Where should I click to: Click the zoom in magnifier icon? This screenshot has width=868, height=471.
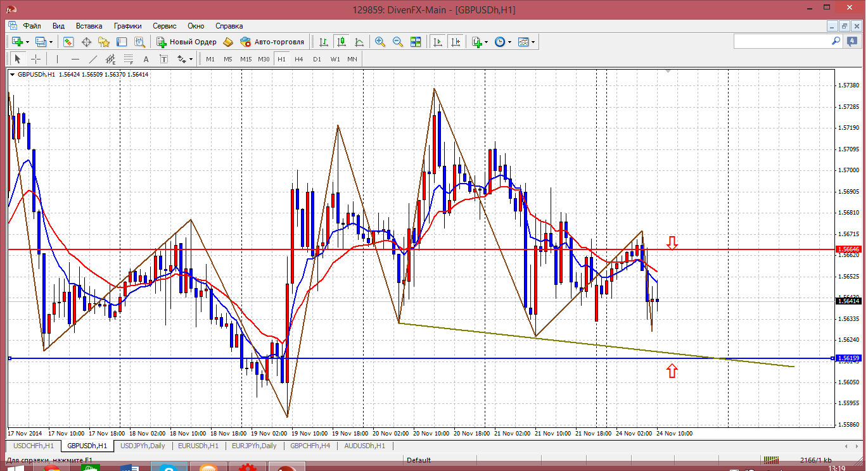coord(380,42)
